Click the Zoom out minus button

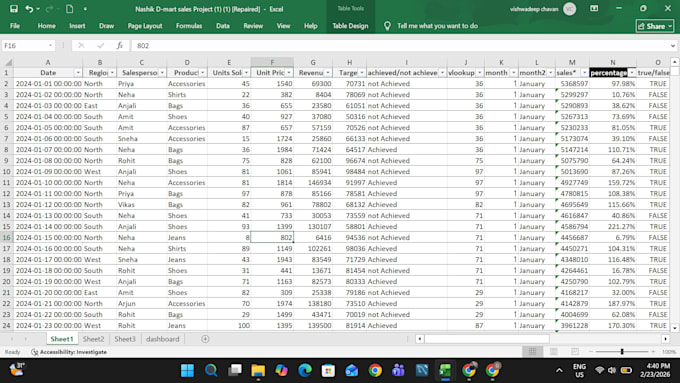(591, 352)
